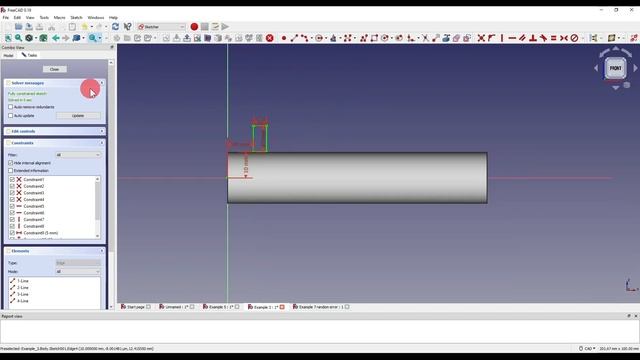Apply point on object constraint icon

click(x=491, y=38)
